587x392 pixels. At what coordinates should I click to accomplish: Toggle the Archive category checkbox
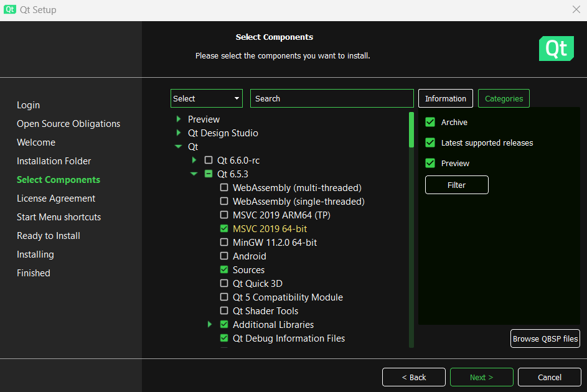(430, 123)
